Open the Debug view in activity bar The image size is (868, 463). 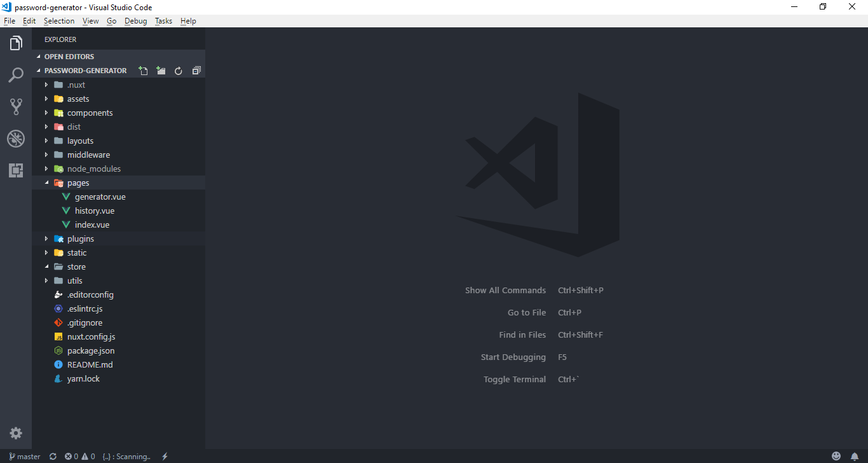[16, 139]
